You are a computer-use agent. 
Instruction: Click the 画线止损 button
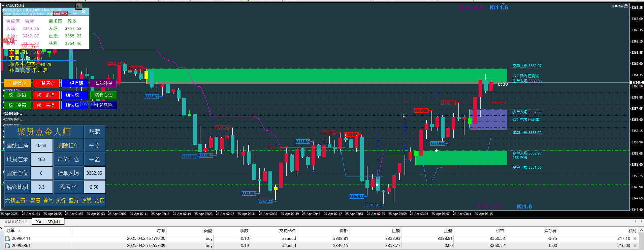(18, 145)
